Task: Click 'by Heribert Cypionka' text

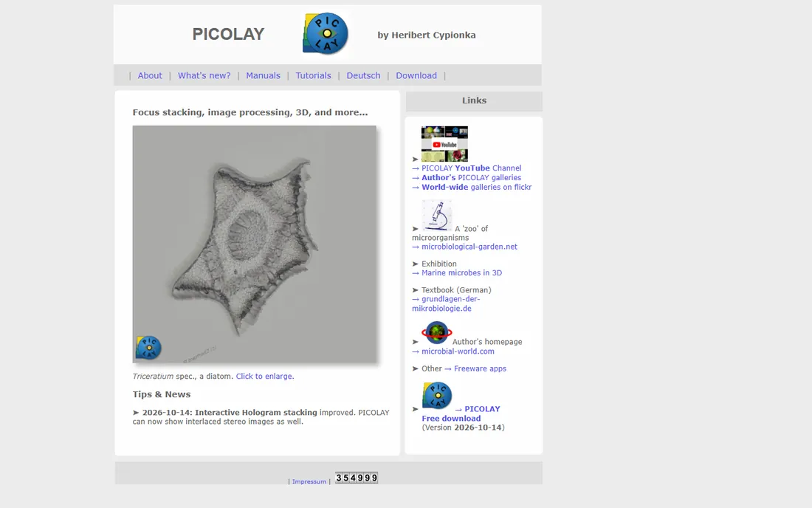Action: click(x=426, y=35)
